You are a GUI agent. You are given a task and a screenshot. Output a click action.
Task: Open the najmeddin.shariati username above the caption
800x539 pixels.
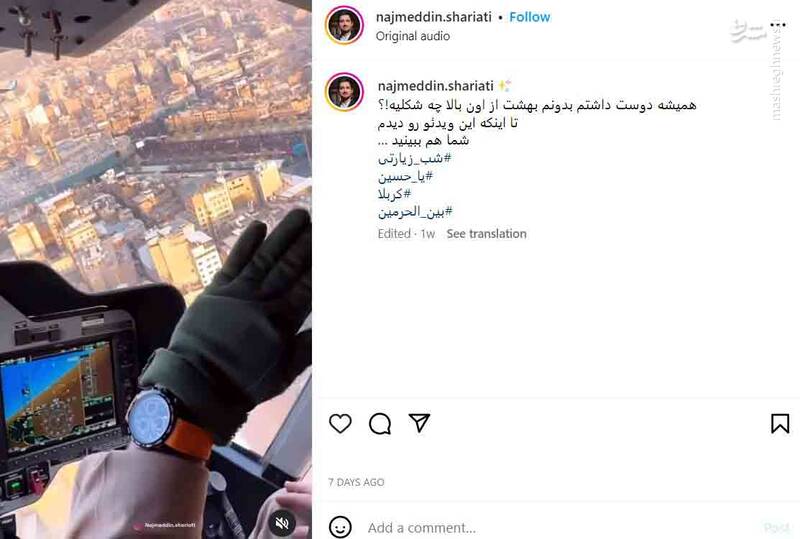coord(436,86)
